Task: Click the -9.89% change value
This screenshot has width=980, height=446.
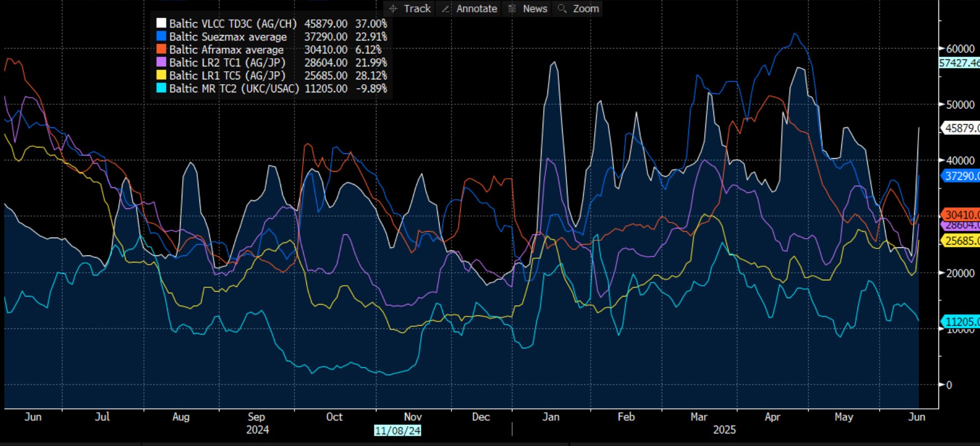Action: tap(371, 89)
